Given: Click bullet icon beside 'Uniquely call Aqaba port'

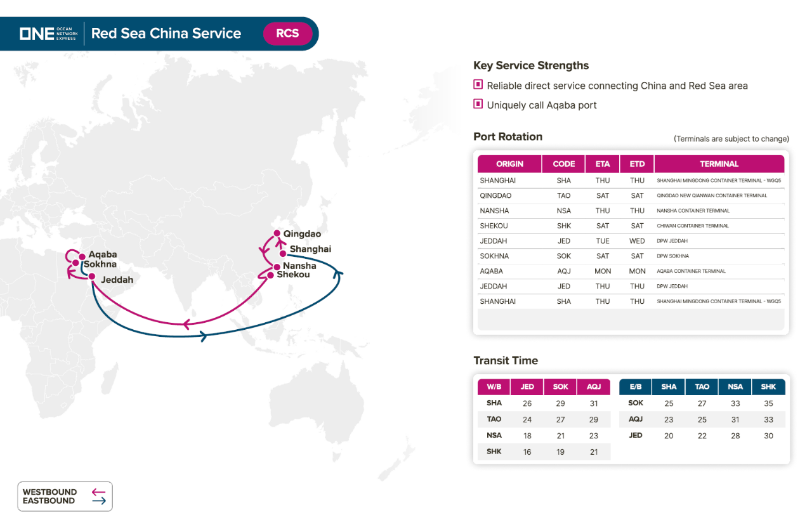Looking at the screenshot, I should coord(478,104).
